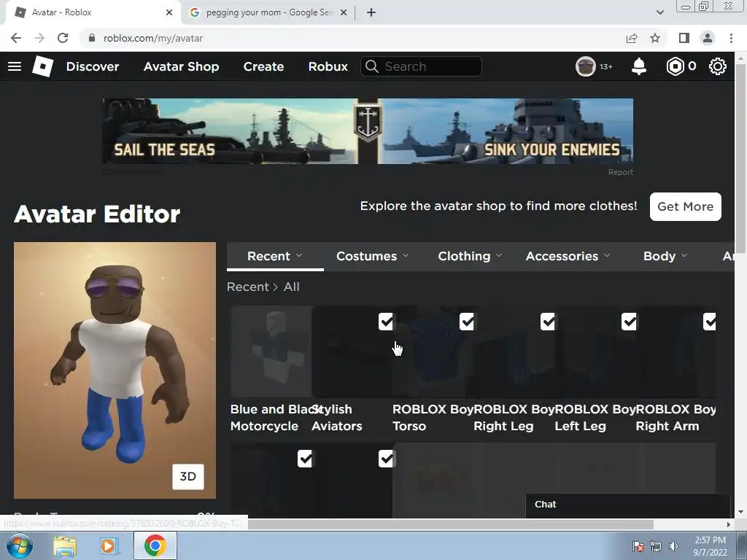
Task: Open File Explorer from taskbar
Action: 65,546
